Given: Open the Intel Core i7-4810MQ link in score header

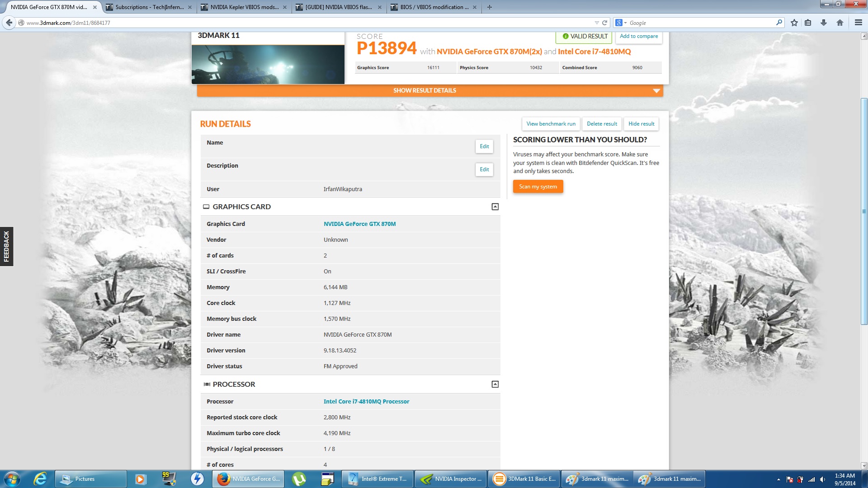Looking at the screenshot, I should tap(594, 52).
